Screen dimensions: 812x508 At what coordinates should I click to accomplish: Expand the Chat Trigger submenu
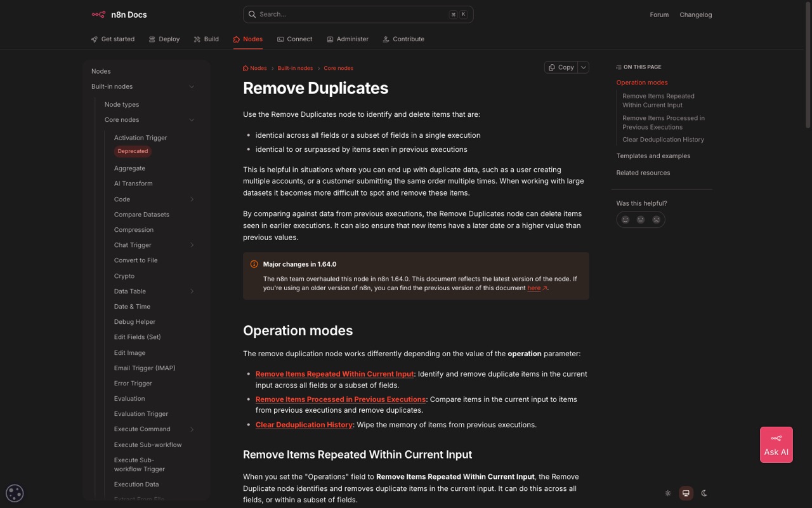[192, 245]
